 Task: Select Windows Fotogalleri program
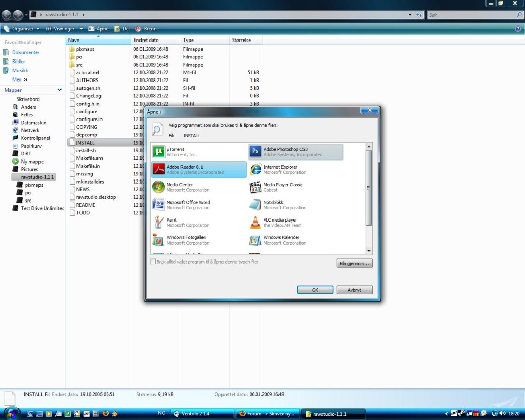point(198,240)
